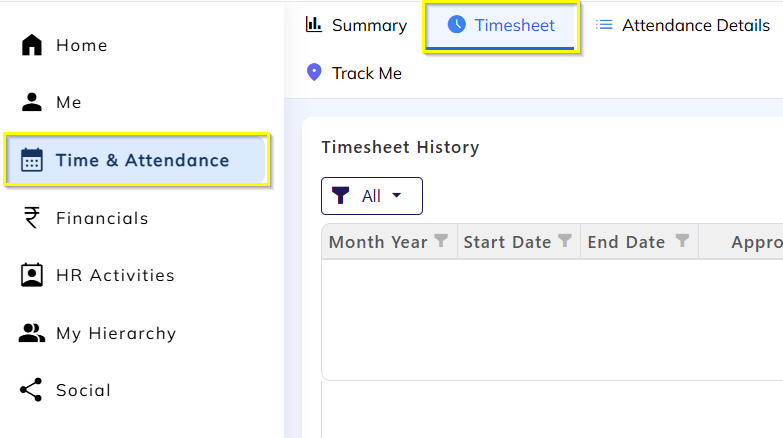Open the Financials menu item
This screenshot has height=438, width=783.
point(102,218)
